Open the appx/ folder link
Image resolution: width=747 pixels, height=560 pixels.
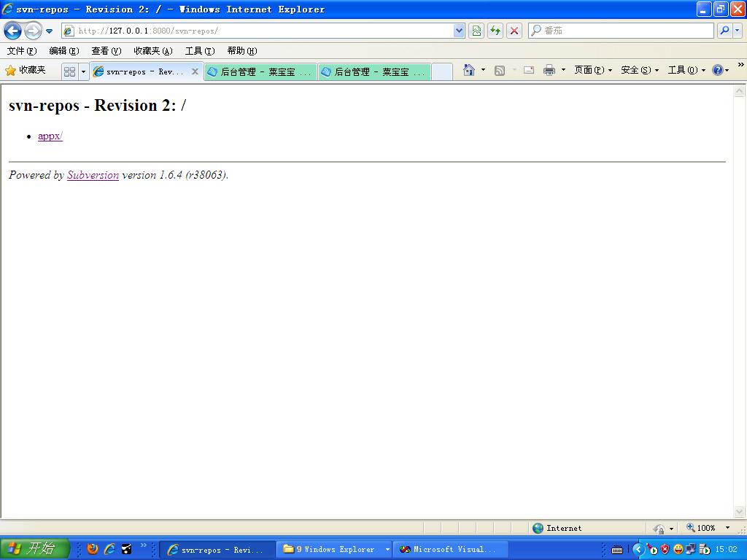[x=50, y=136]
